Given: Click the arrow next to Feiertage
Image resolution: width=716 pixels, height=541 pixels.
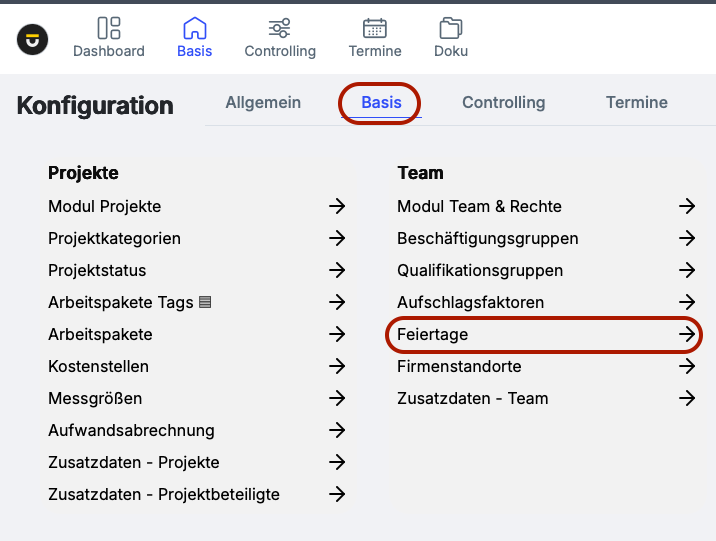Looking at the screenshot, I should click(687, 334).
